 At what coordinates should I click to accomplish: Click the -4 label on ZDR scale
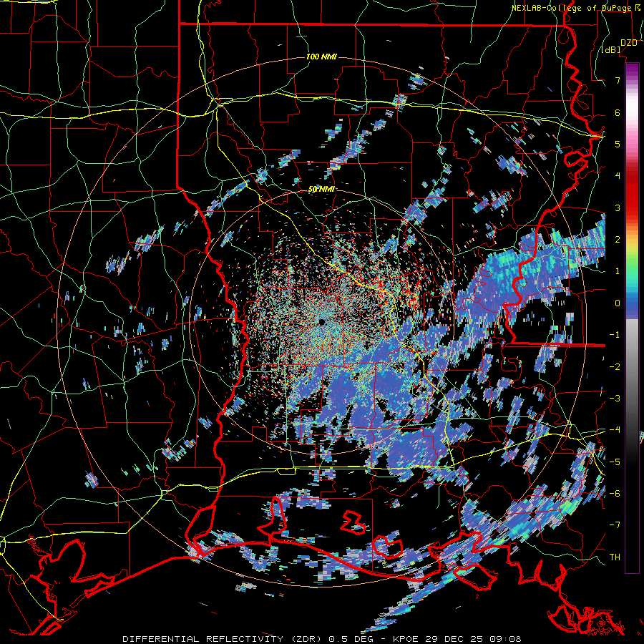coord(615,429)
